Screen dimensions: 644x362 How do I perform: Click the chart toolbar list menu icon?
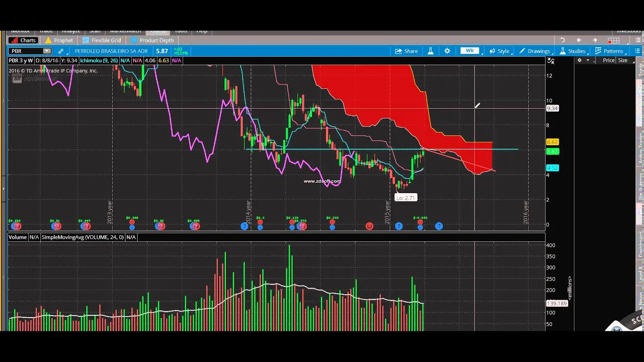(637, 51)
